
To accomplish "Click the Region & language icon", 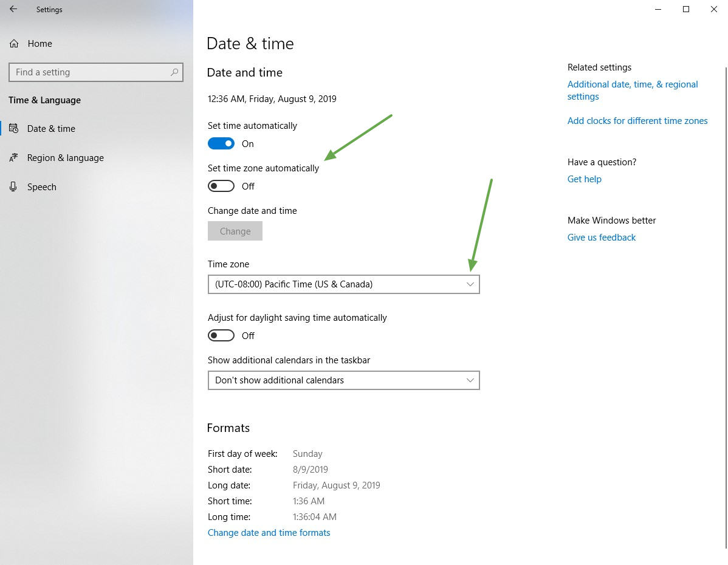I will coord(14,158).
